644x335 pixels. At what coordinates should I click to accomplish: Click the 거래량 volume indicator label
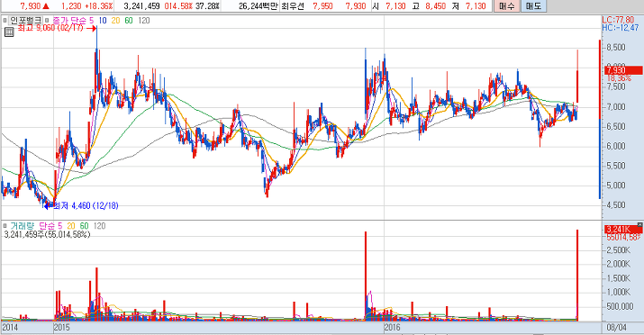(x=23, y=226)
